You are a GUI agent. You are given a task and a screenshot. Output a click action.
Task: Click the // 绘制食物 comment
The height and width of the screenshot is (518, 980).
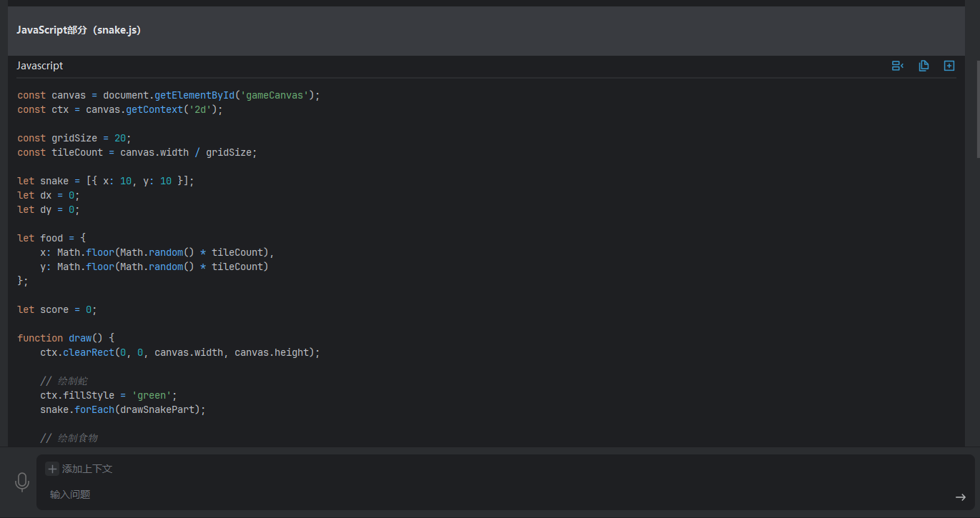tap(69, 438)
